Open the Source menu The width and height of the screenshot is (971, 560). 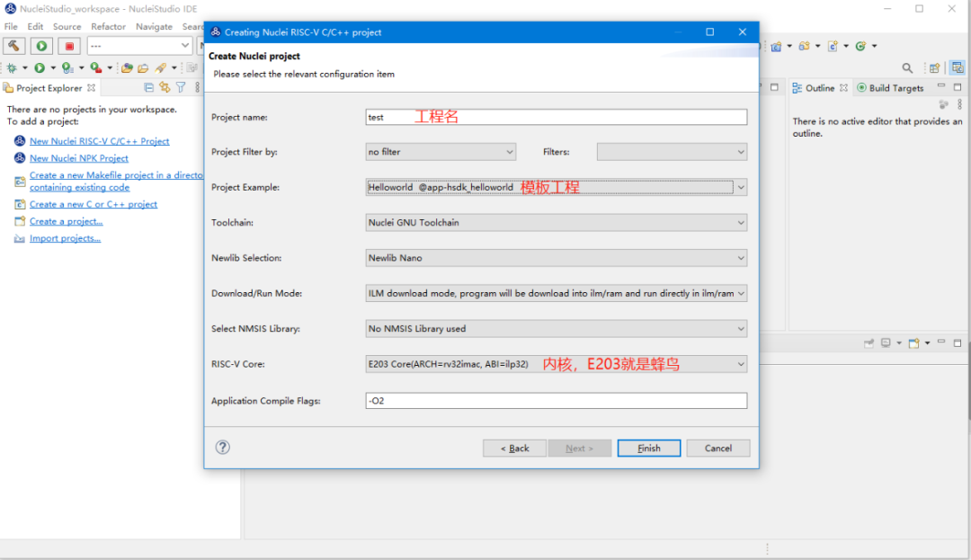(x=67, y=27)
